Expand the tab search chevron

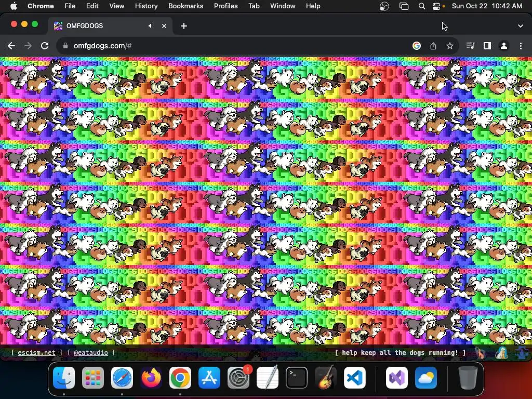(521, 26)
